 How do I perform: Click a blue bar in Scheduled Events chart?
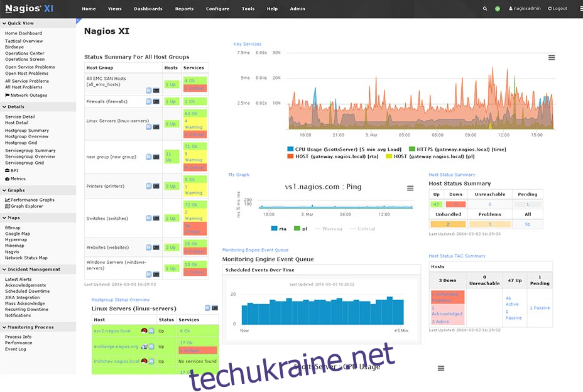[322, 313]
